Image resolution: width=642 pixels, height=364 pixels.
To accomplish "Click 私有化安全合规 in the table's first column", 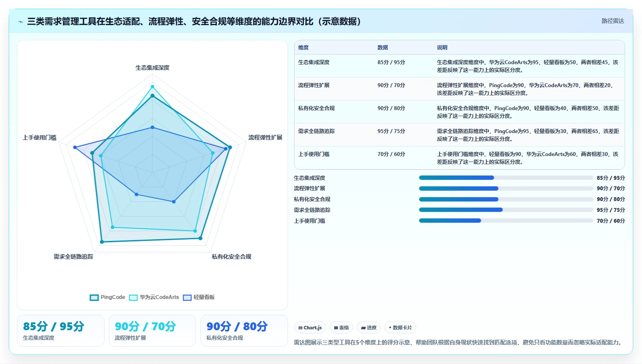I will tap(316, 108).
